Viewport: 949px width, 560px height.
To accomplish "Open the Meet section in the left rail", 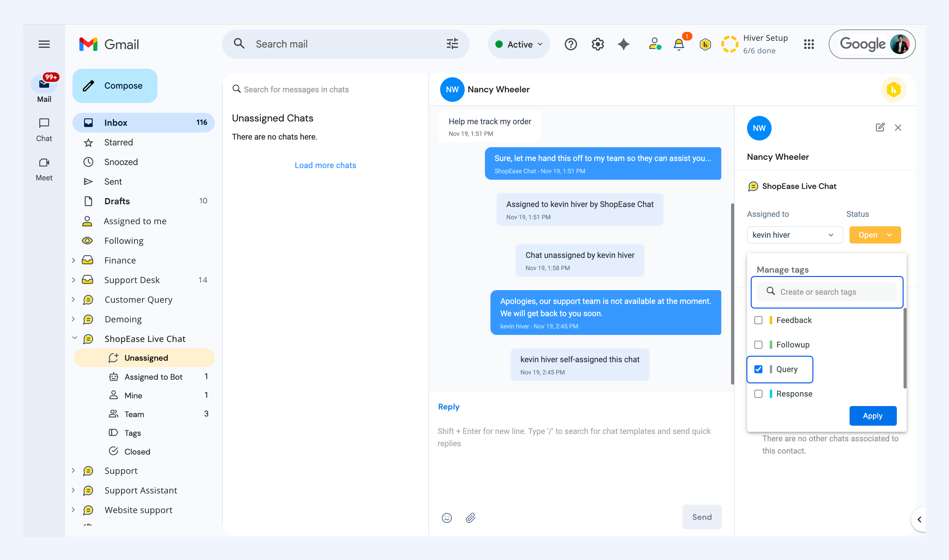I will tap(44, 169).
